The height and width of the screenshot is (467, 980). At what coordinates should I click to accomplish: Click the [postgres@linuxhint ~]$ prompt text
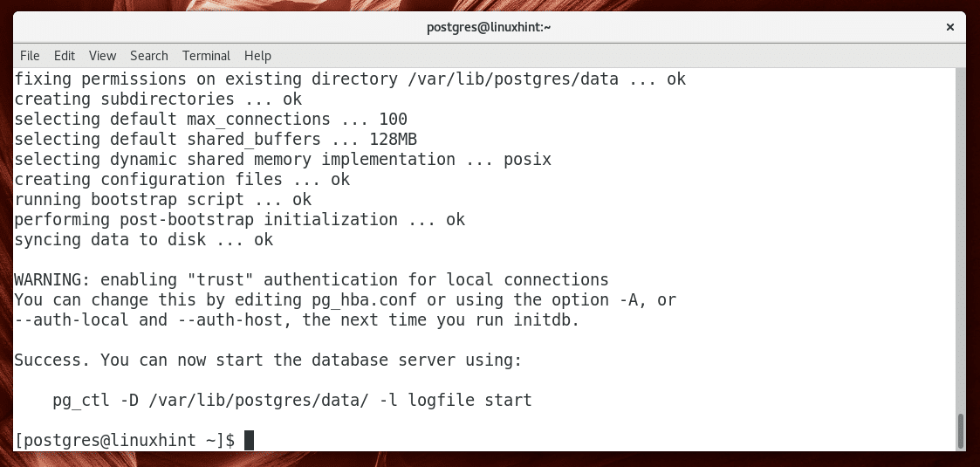(x=124, y=440)
